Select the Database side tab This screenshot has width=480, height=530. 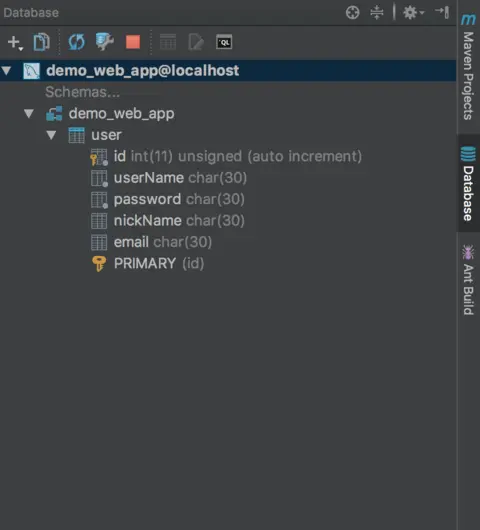click(x=468, y=184)
